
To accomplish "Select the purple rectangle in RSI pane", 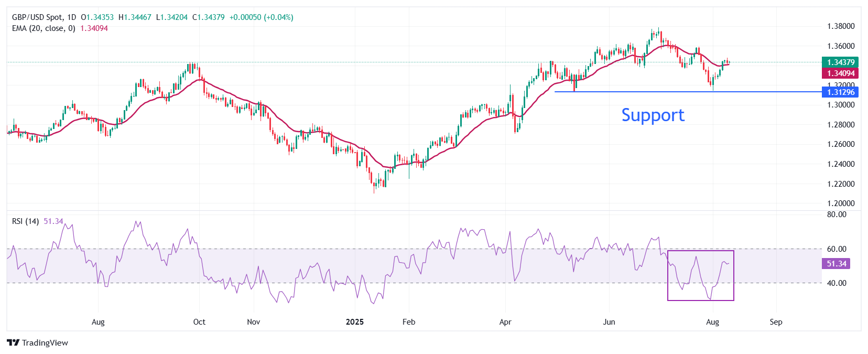I will click(x=700, y=251).
